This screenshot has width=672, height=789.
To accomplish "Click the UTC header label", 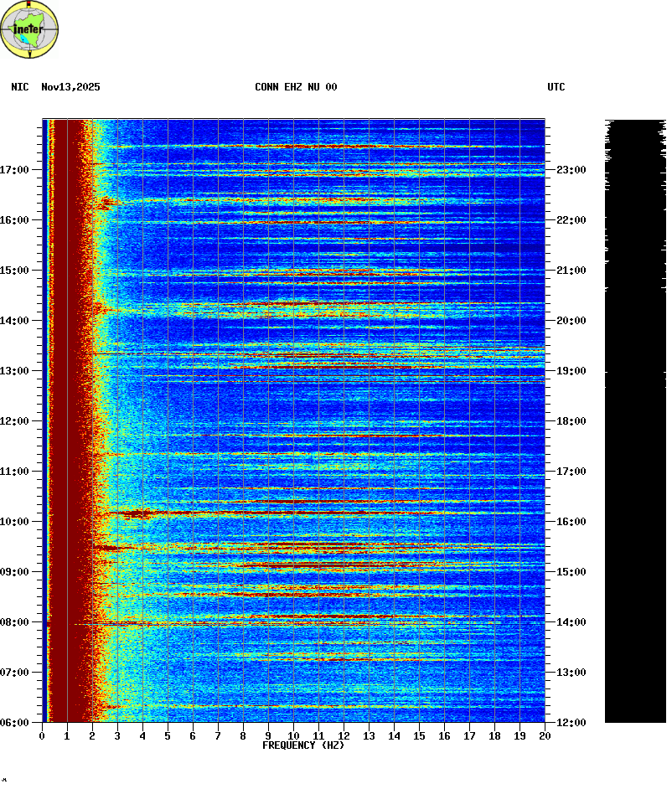I will (556, 87).
